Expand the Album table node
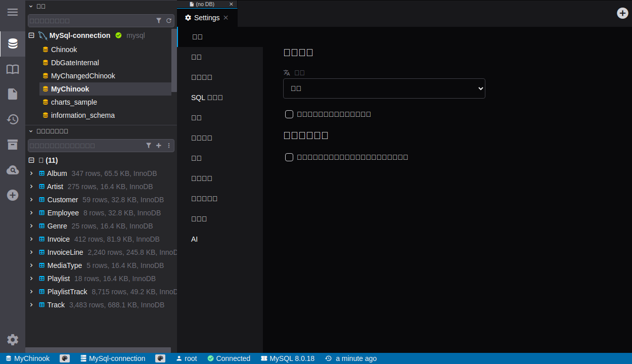 point(31,173)
